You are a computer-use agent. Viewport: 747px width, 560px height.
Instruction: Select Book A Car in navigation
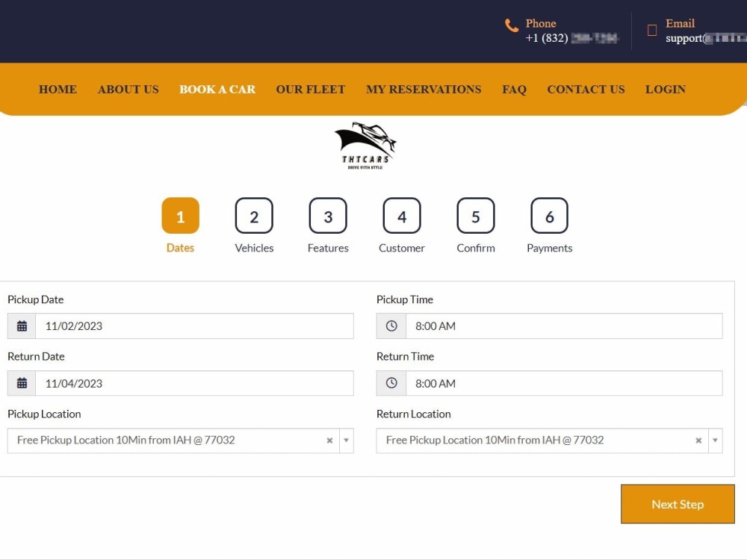point(217,90)
